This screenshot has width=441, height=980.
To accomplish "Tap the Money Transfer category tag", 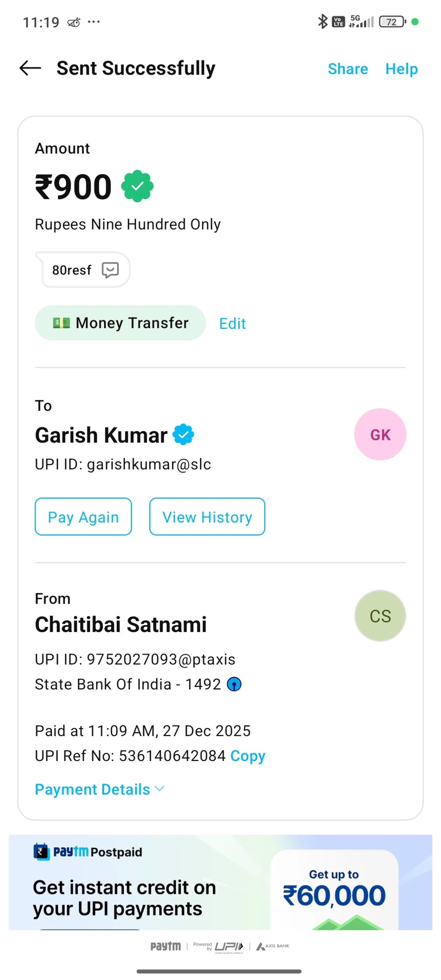I will point(120,323).
